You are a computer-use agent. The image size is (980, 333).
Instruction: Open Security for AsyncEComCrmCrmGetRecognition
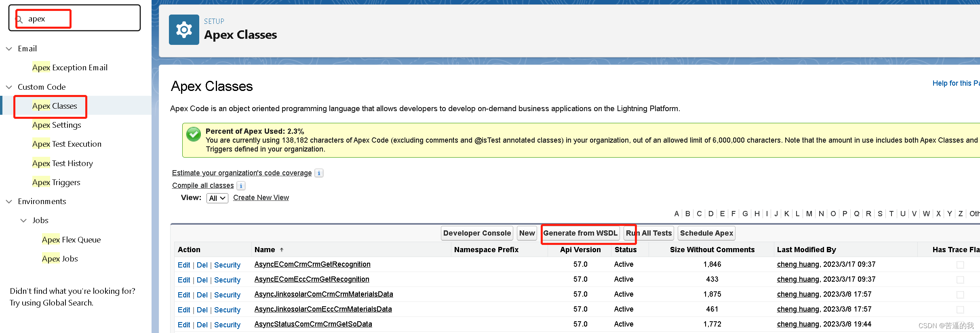point(227,265)
